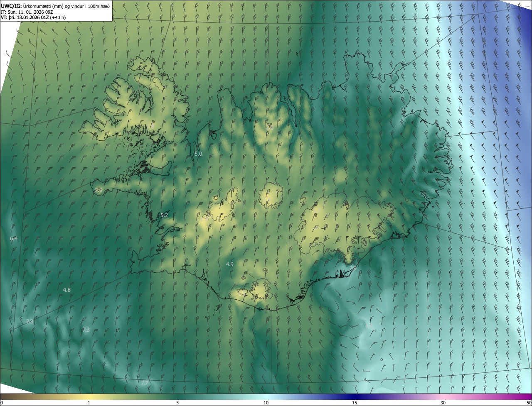
Task: Click the 10 tick on the colour scale
Action: pyautogui.click(x=266, y=403)
